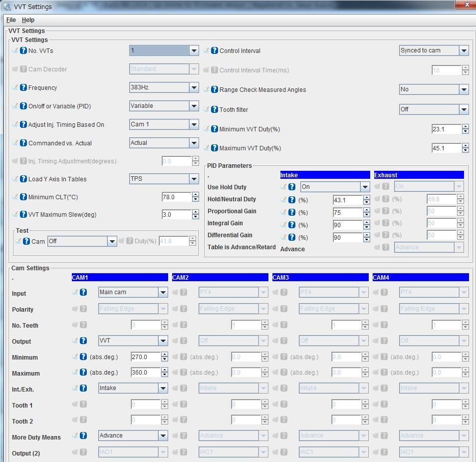Open help icon for Control Interval
The width and height of the screenshot is (476, 462).
click(x=215, y=50)
